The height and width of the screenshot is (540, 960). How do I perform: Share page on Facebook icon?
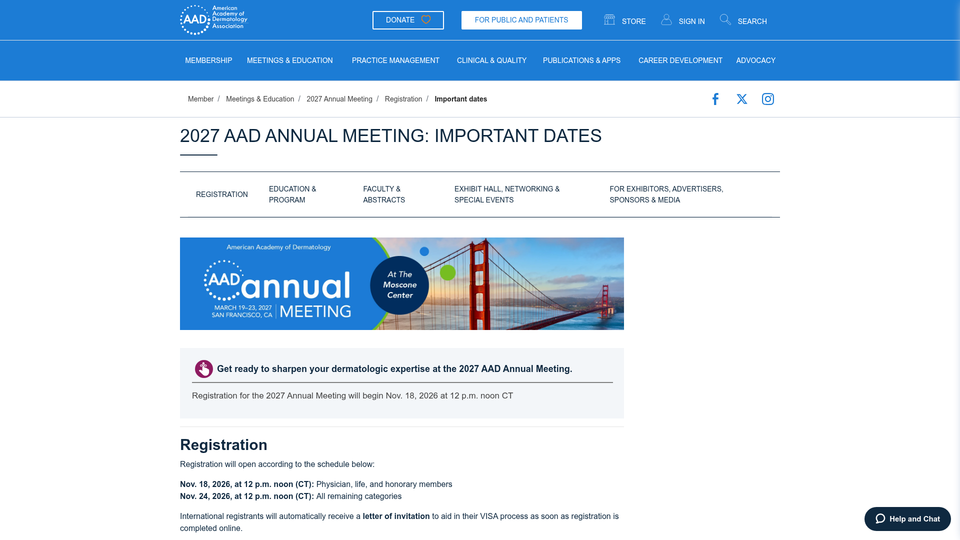(715, 99)
